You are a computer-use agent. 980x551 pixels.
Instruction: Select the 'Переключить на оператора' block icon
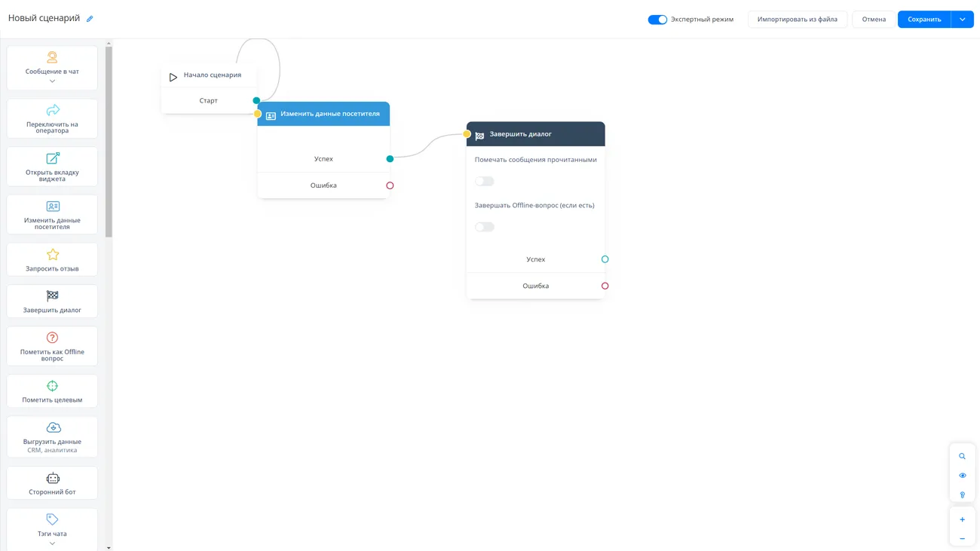click(x=52, y=111)
